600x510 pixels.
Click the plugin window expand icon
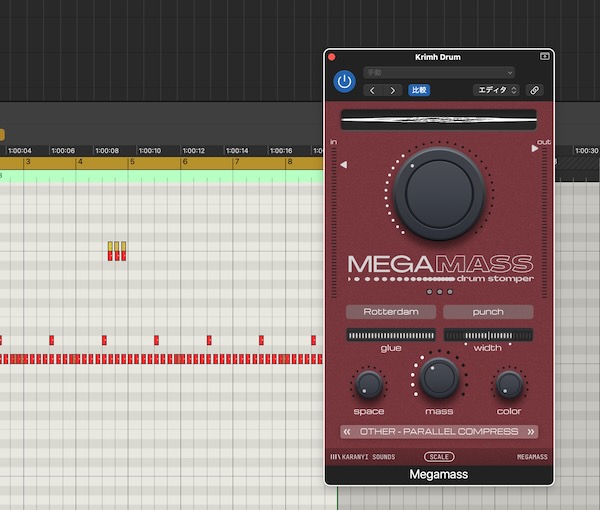click(545, 57)
